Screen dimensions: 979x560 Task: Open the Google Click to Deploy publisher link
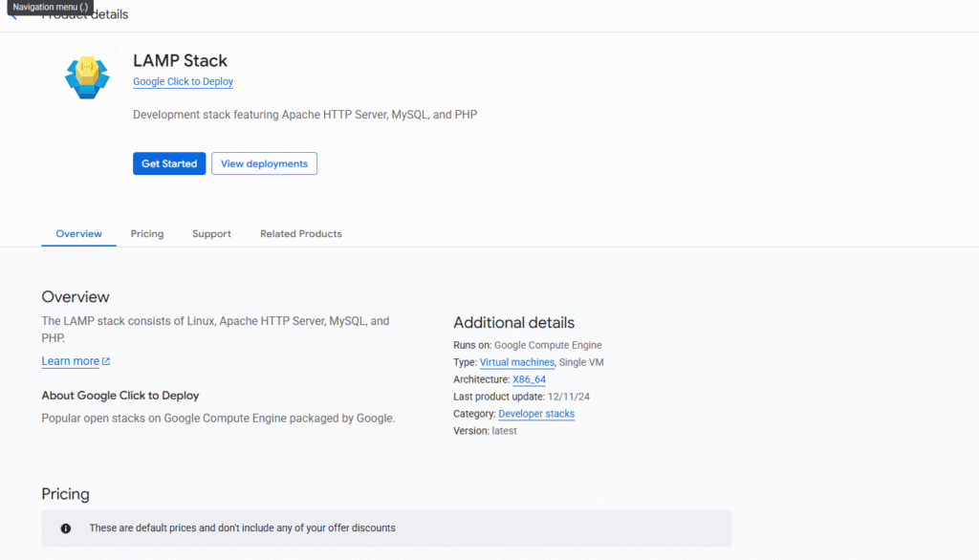[x=183, y=82]
